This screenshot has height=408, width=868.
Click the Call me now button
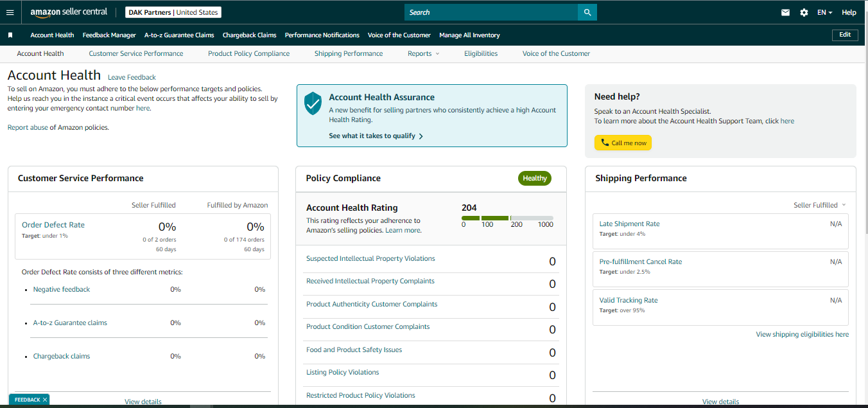[x=623, y=143]
